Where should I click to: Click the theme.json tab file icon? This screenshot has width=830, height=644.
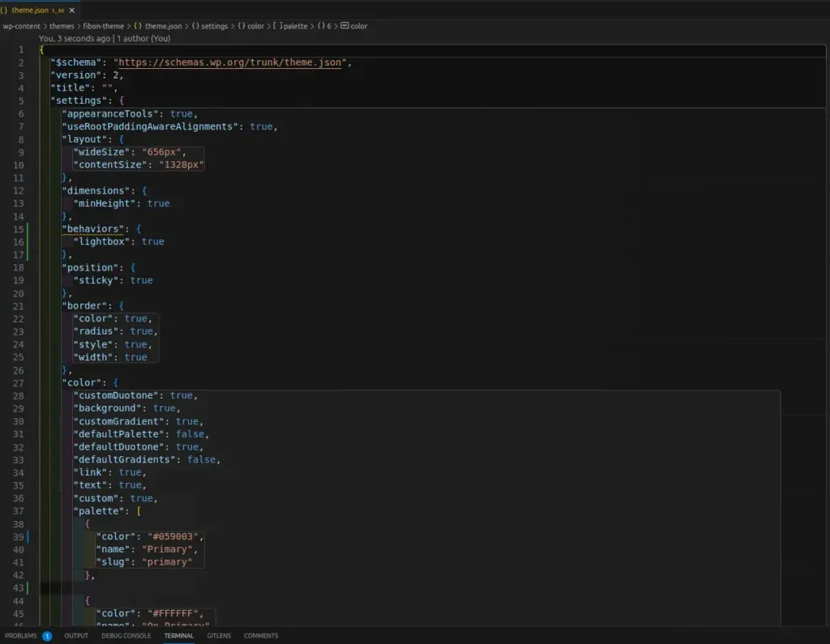tap(4, 10)
